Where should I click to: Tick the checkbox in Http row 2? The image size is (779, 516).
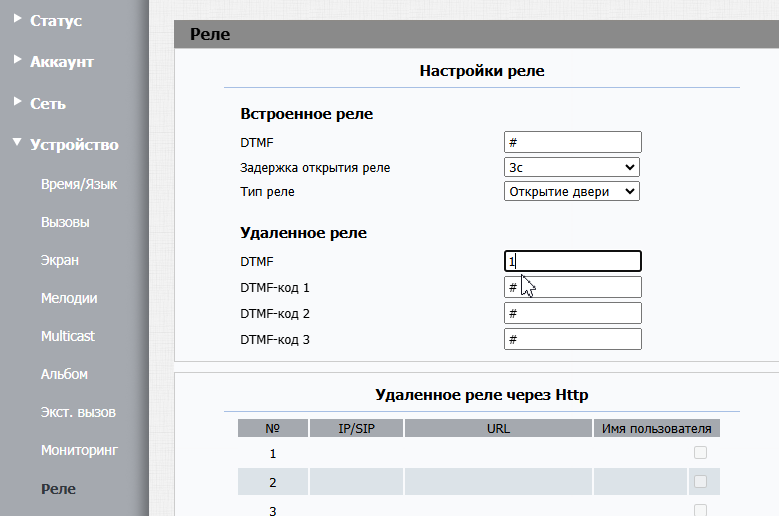700,482
